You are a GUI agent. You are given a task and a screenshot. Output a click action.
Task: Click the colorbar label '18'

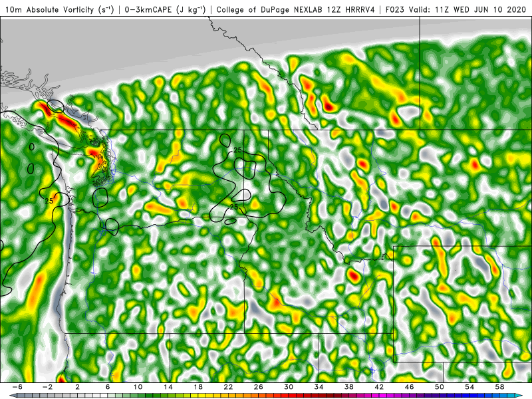pos(198,387)
